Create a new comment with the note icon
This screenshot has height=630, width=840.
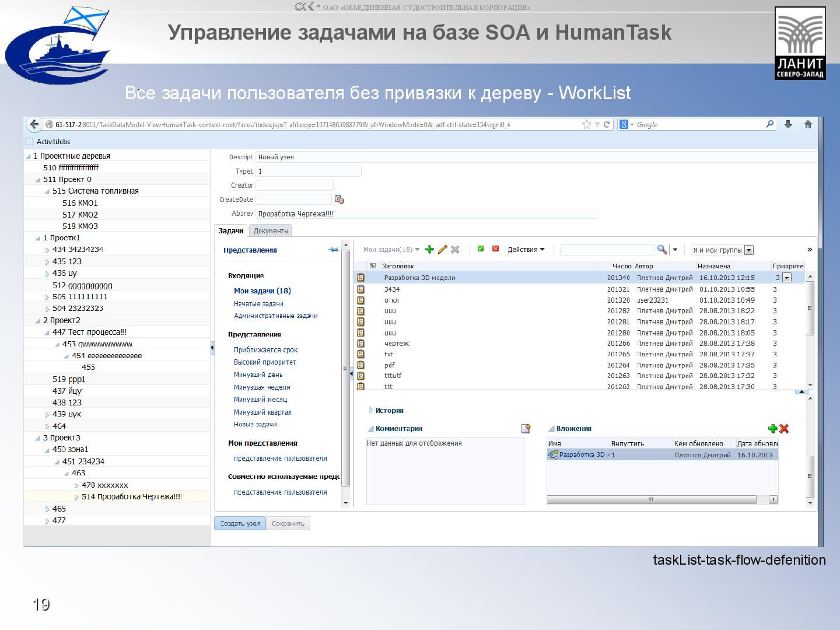(526, 428)
